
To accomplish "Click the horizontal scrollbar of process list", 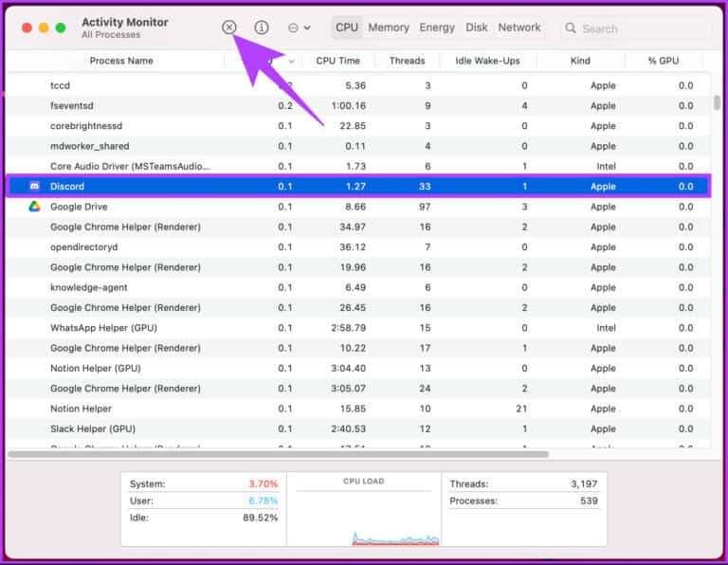I will (278, 454).
